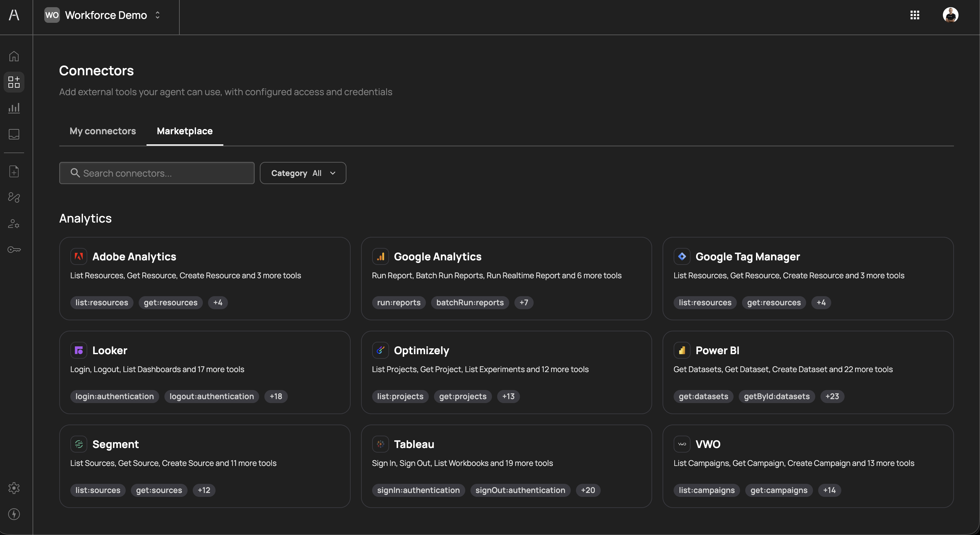This screenshot has height=535, width=980.
Task: Switch to the My connectors tab
Action: coord(103,131)
